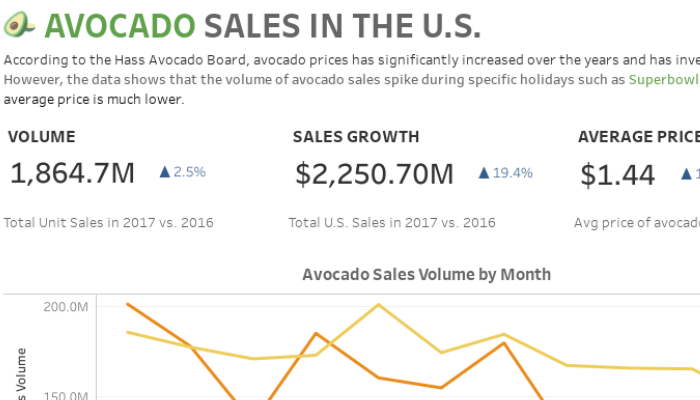Click the Avocado Sales Volume by Month title
The image size is (700, 400).
(x=426, y=274)
